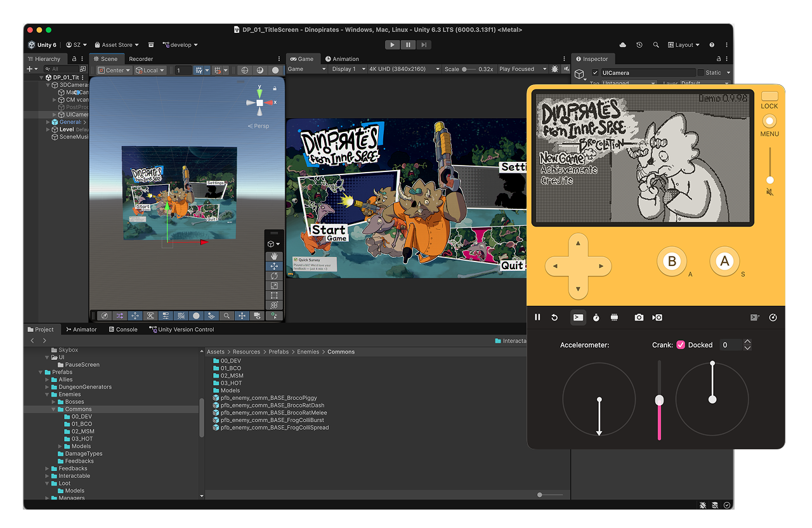Take a simulator screenshot with camera icon
The height and width of the screenshot is (528, 812).
639,317
